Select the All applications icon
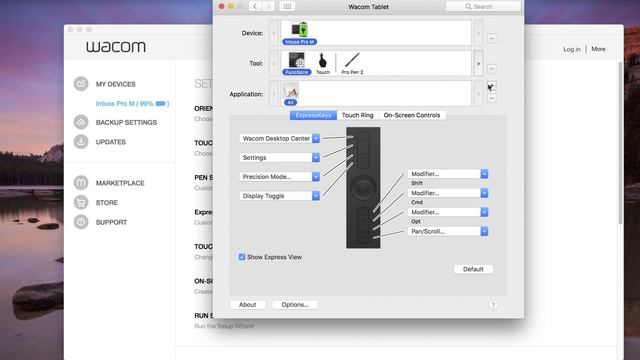Screen dimensions: 640x360 pos(291,94)
